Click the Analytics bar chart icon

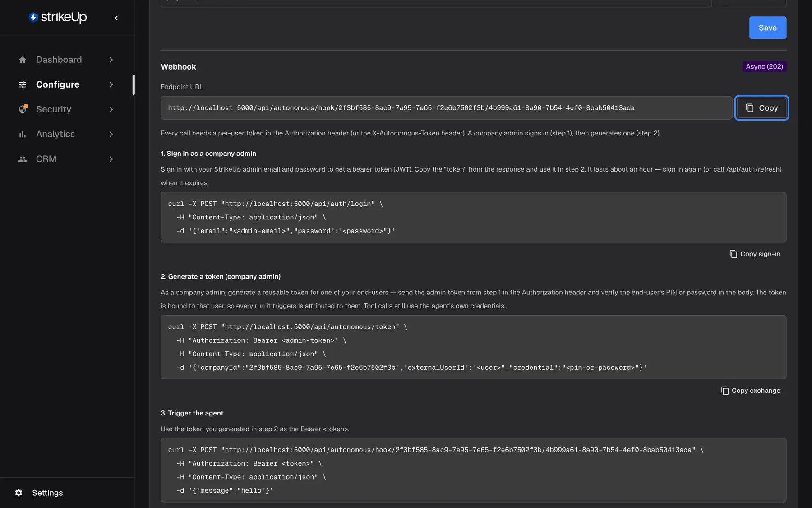[x=23, y=134]
